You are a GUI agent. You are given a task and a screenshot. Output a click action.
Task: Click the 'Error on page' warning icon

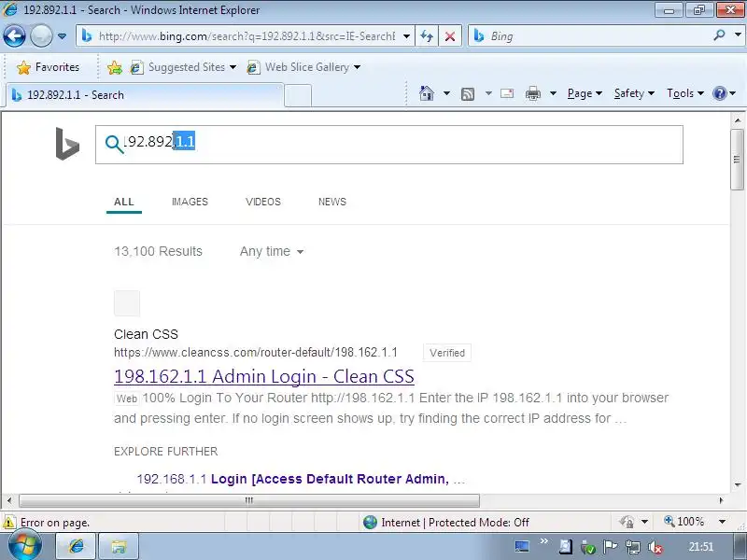(9, 523)
